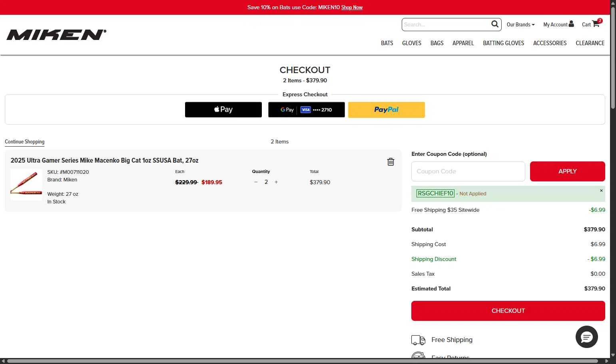616x364 pixels.
Task: Open the GLOVES menu
Action: click(x=412, y=43)
